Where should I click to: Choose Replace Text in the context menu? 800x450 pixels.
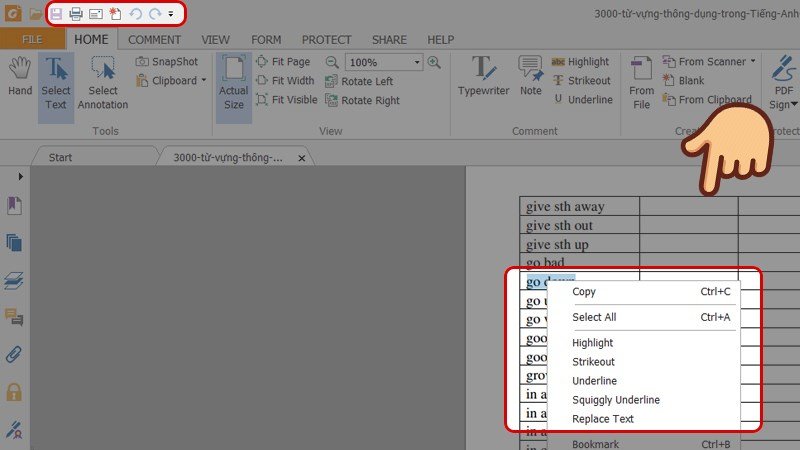point(643,419)
